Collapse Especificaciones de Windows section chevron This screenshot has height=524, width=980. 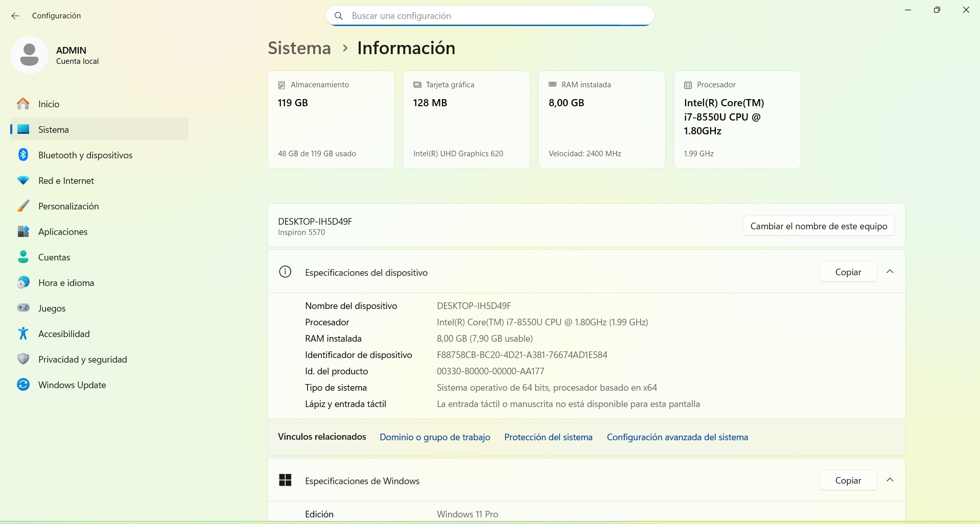(890, 480)
